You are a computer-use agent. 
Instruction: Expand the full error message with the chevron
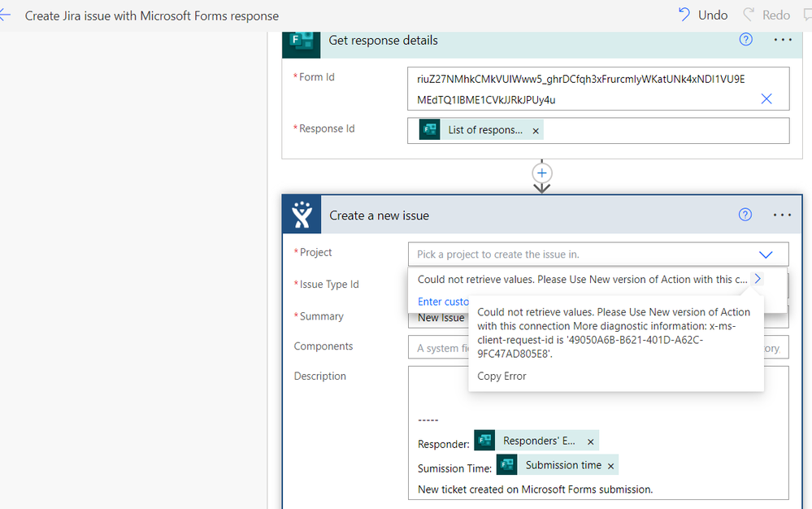757,278
